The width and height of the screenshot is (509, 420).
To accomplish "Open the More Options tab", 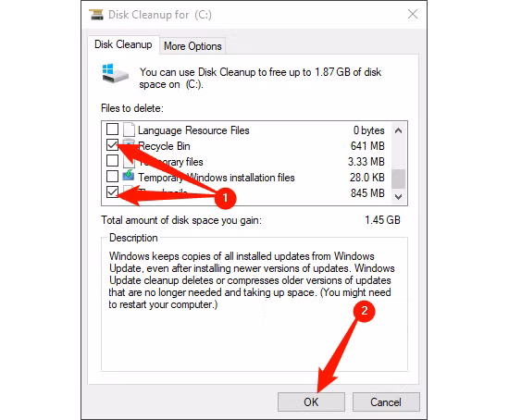I will click(x=192, y=46).
